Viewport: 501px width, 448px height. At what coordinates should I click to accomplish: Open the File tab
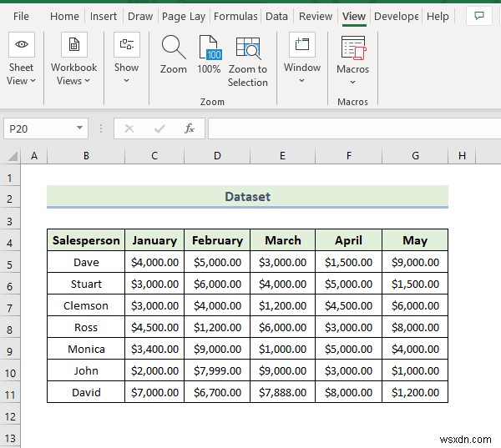(x=21, y=17)
